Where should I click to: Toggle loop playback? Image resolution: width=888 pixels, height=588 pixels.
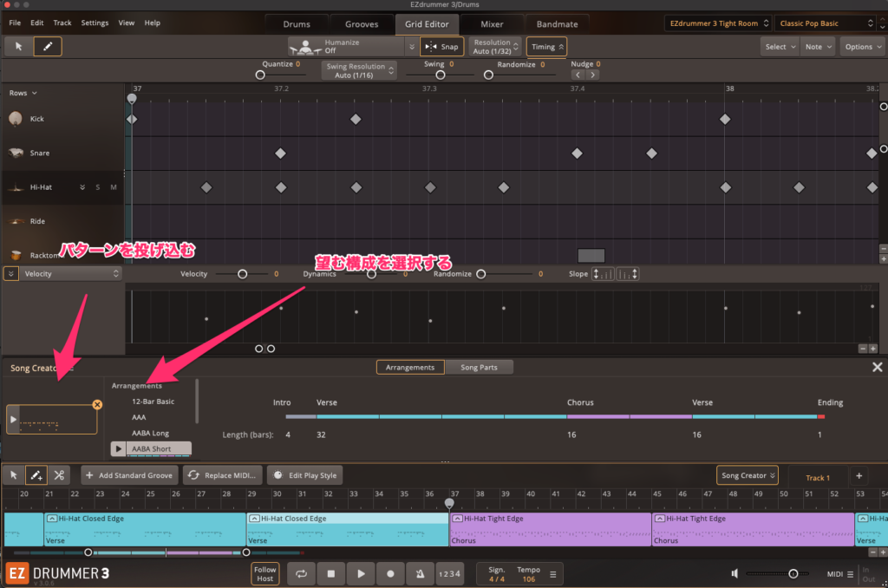301,573
